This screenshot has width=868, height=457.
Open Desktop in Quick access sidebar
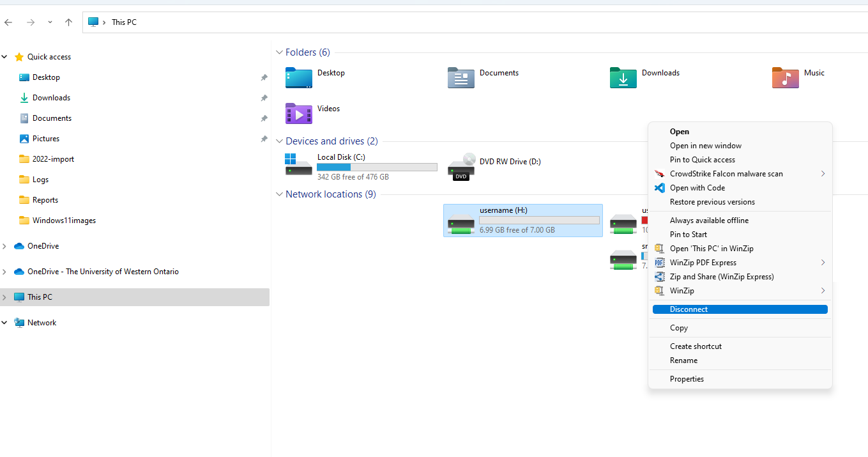pyautogui.click(x=46, y=77)
